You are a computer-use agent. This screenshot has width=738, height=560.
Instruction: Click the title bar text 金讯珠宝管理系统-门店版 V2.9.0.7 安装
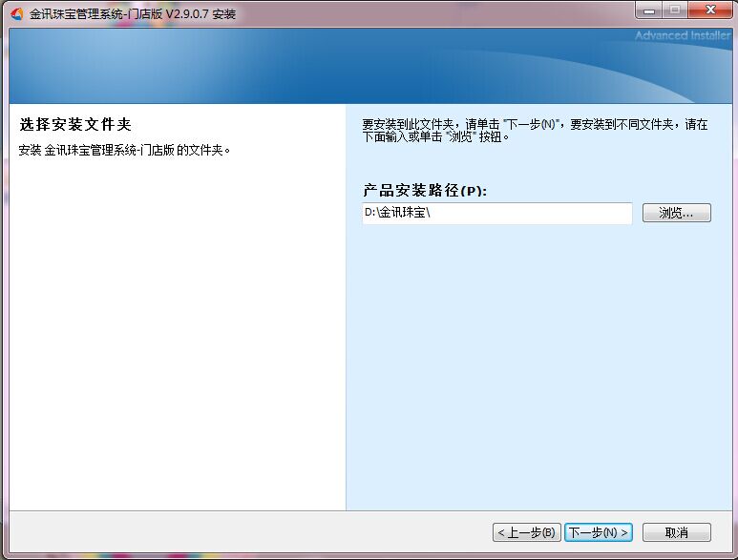pos(133,14)
